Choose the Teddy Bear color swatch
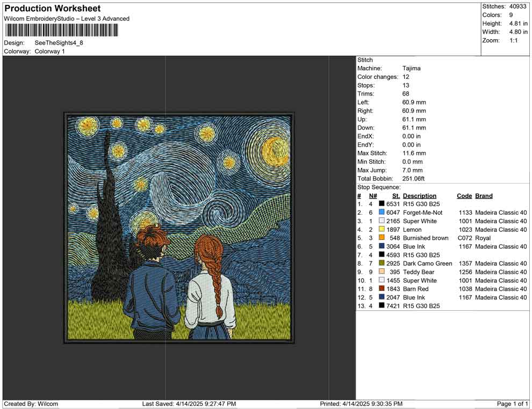The width and height of the screenshot is (532, 409). 382,272
